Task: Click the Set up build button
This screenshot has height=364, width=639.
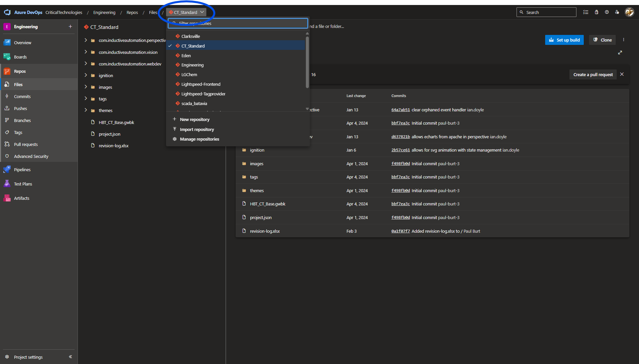Action: 564,40
